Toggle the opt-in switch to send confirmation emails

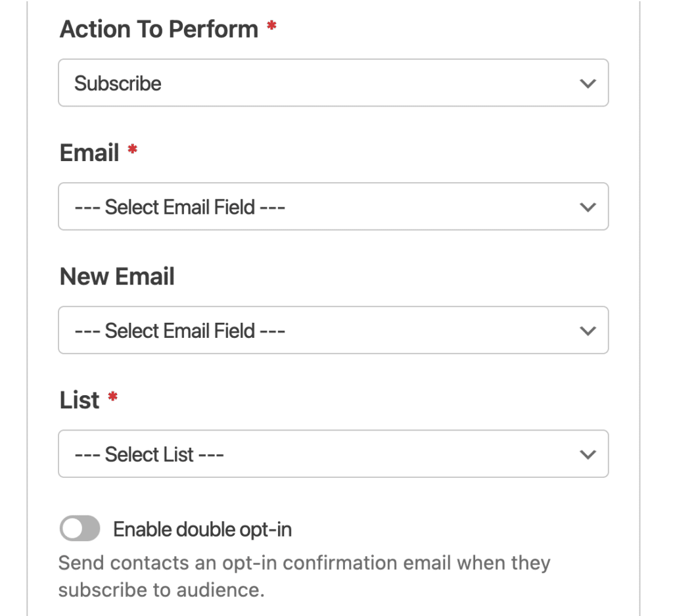click(80, 529)
